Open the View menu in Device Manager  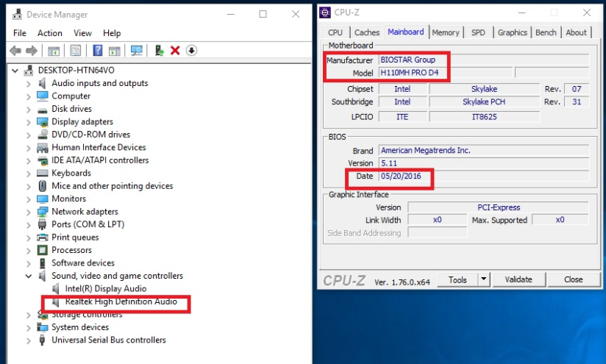coord(82,33)
